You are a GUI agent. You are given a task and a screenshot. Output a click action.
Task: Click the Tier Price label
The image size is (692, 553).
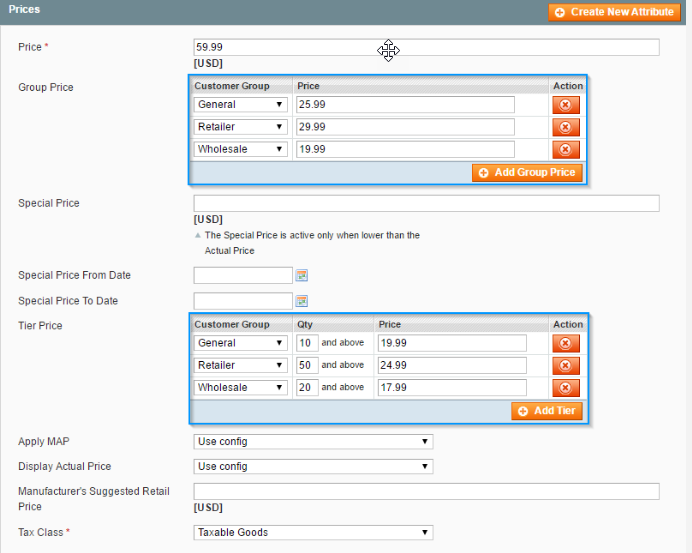[40, 326]
